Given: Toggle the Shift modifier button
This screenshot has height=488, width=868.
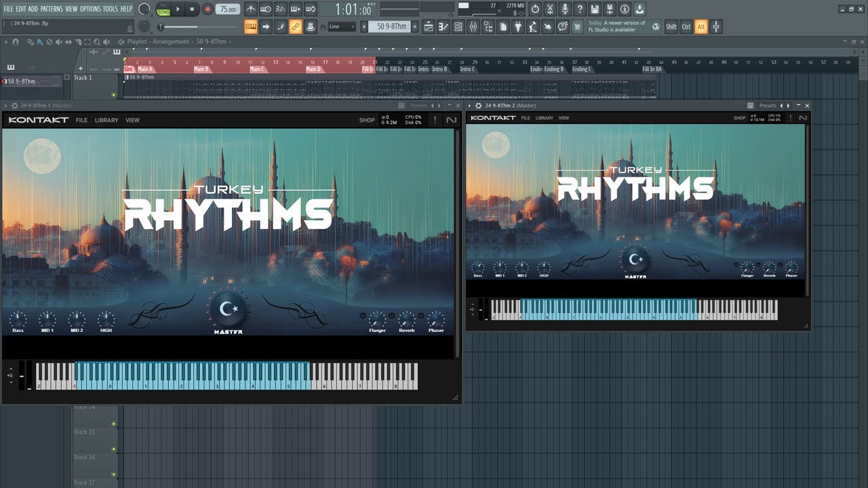Looking at the screenshot, I should click(x=671, y=26).
